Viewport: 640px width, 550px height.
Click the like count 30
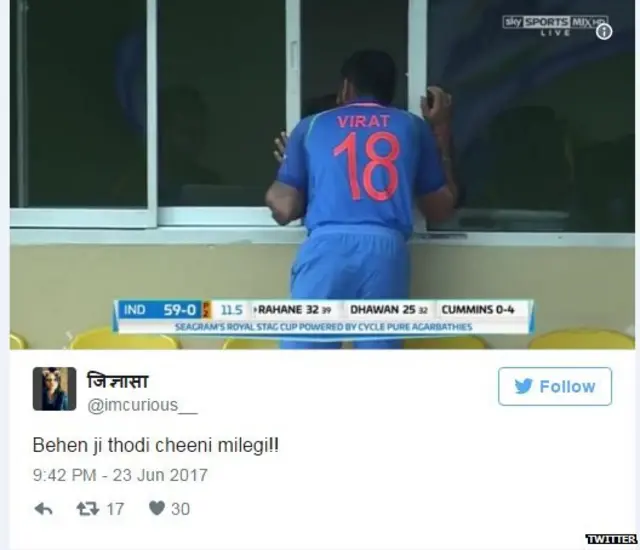click(x=180, y=509)
